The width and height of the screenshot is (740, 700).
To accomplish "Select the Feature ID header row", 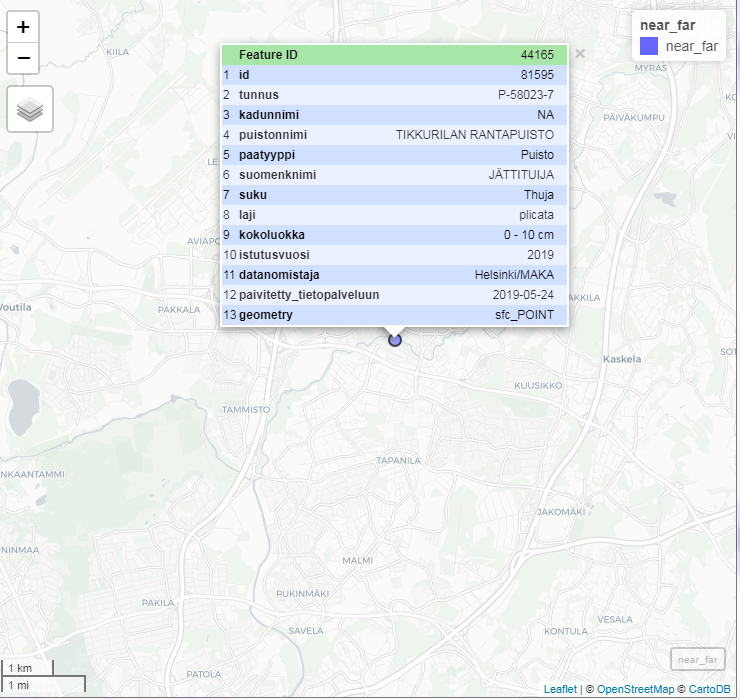I will [x=394, y=55].
